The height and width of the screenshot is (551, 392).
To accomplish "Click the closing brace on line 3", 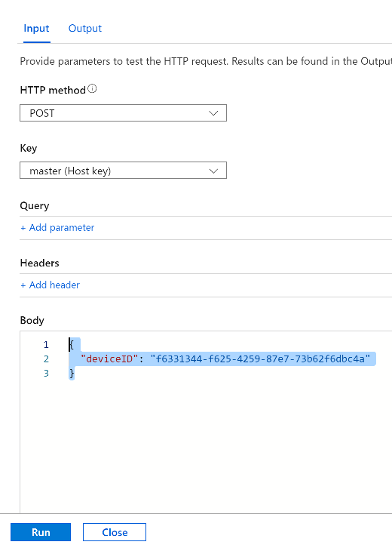I will pyautogui.click(x=72, y=373).
